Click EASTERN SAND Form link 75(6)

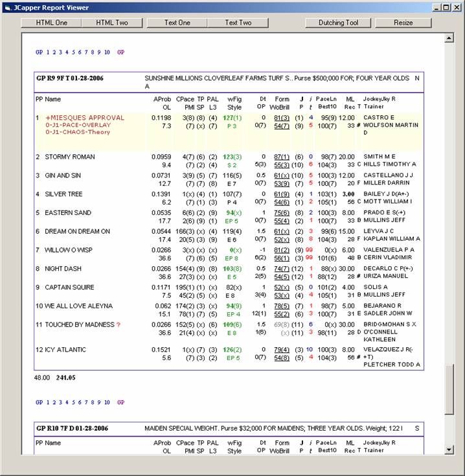pos(282,213)
